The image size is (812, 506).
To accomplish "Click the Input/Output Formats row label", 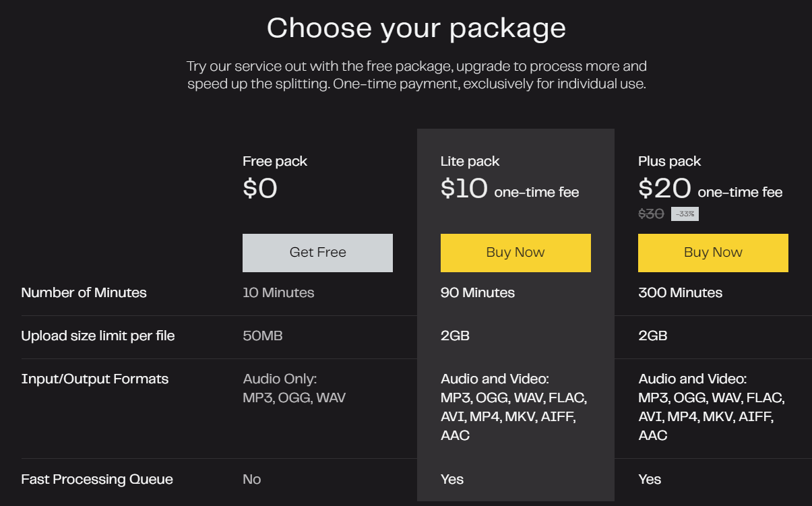I will pos(94,379).
